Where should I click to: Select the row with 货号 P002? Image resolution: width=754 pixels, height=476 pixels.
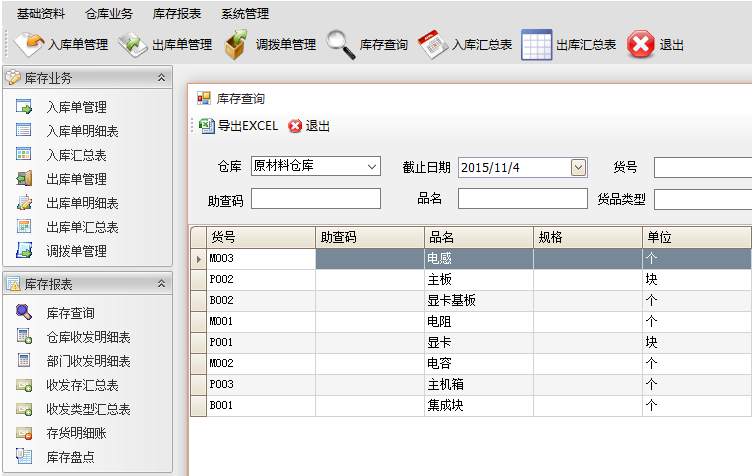[x=260, y=279]
